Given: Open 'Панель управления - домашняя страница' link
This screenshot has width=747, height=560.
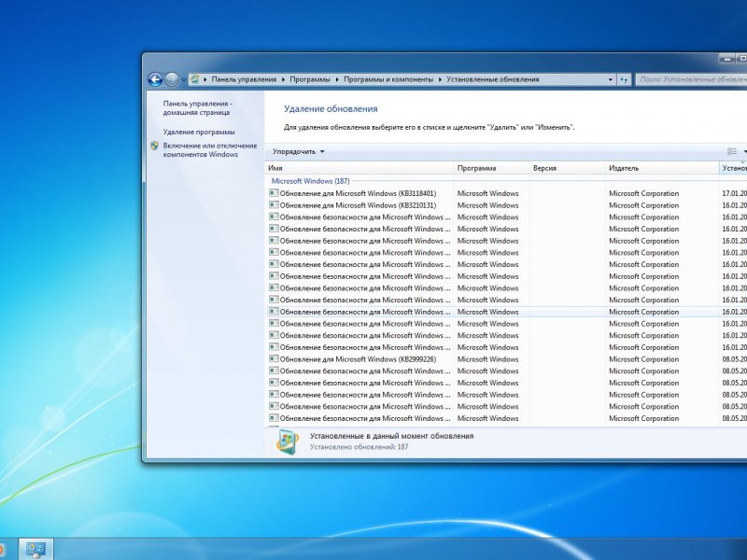Looking at the screenshot, I should click(197, 108).
